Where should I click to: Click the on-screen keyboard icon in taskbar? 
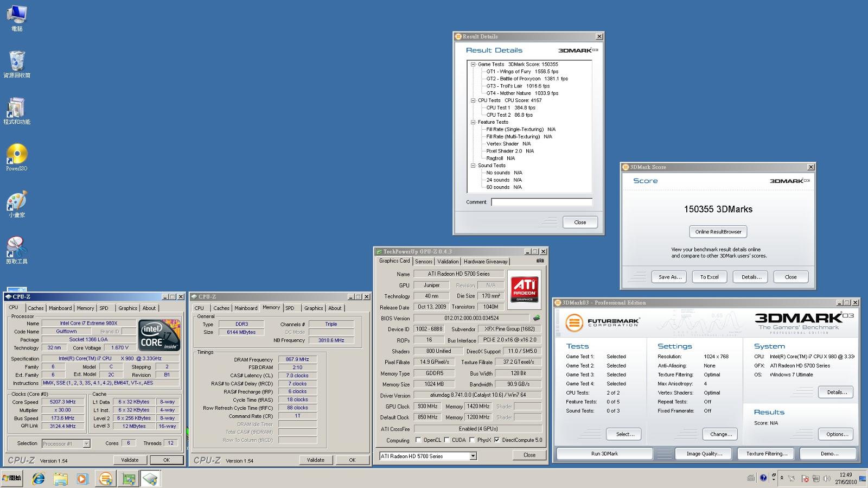tap(751, 478)
